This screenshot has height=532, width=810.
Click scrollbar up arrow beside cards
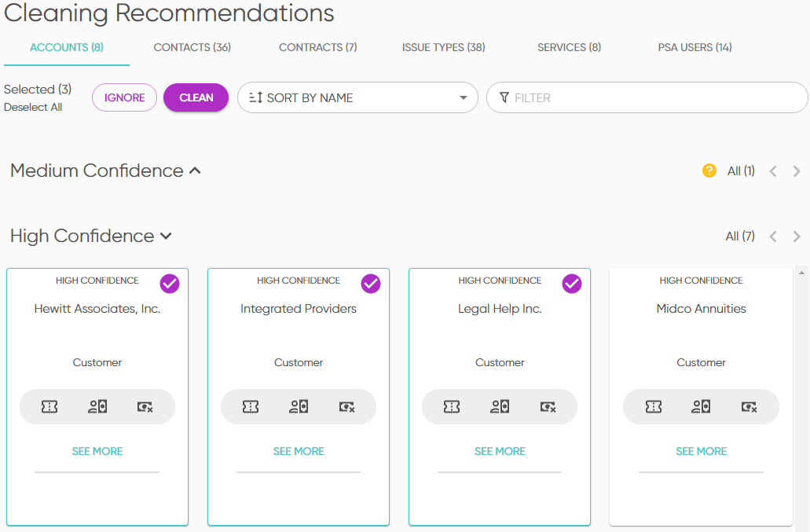[801, 273]
